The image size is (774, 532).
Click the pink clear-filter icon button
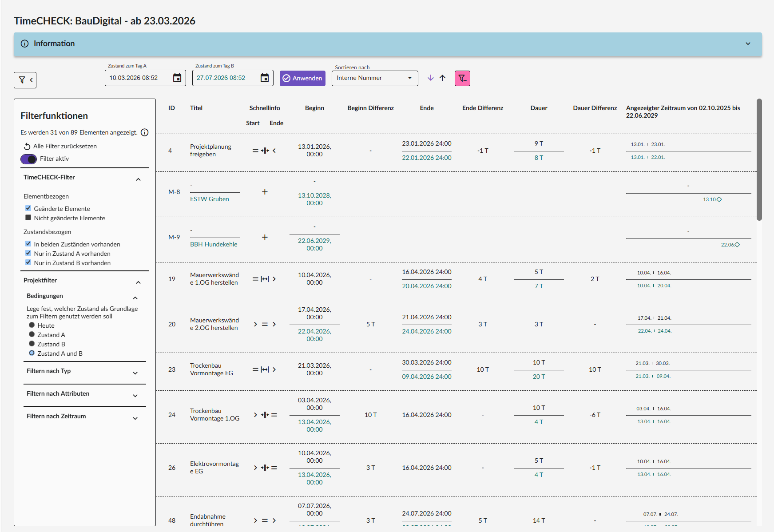click(x=462, y=78)
